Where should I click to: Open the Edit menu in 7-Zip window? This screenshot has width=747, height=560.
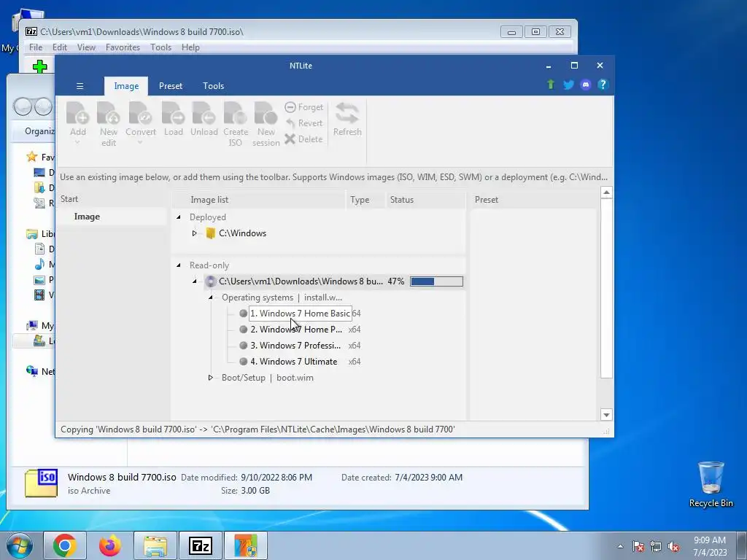click(x=60, y=47)
